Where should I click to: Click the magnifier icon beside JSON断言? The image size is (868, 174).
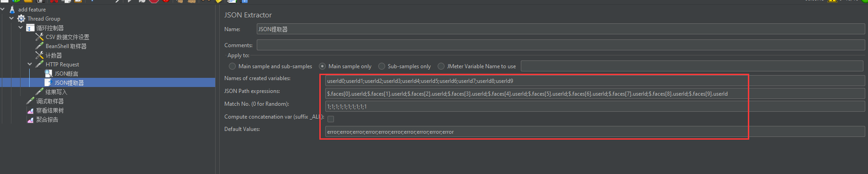(x=48, y=74)
